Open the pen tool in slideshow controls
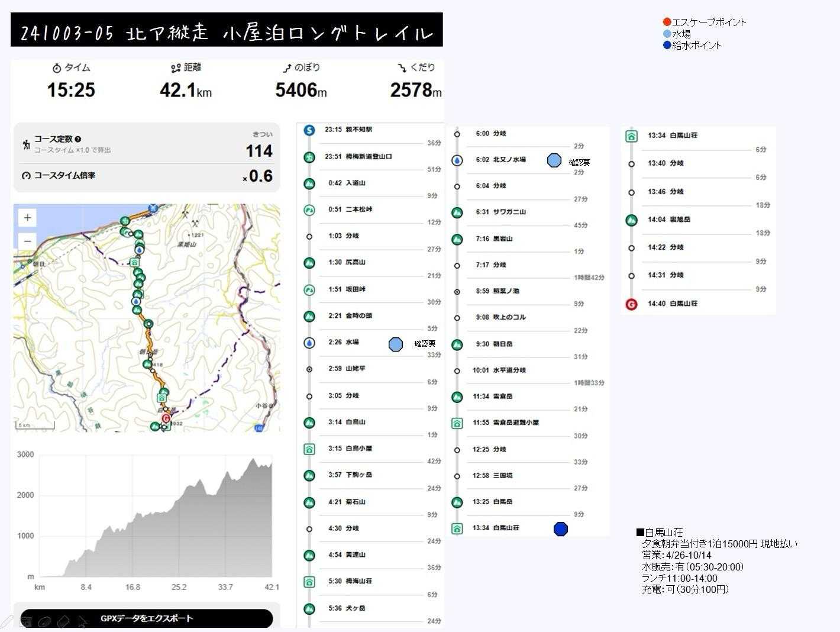The image size is (840, 632). coord(7,621)
